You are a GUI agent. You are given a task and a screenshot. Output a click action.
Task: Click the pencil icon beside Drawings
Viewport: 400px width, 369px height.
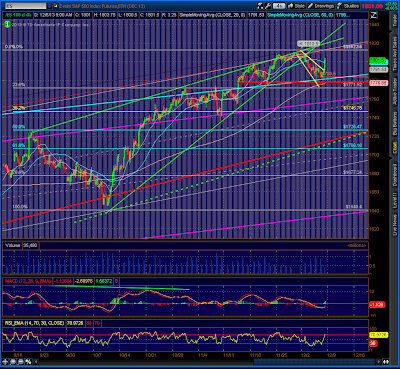pyautogui.click(x=311, y=6)
